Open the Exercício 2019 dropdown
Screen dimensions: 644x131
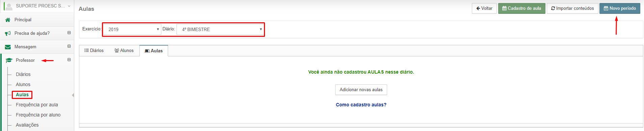click(x=132, y=29)
